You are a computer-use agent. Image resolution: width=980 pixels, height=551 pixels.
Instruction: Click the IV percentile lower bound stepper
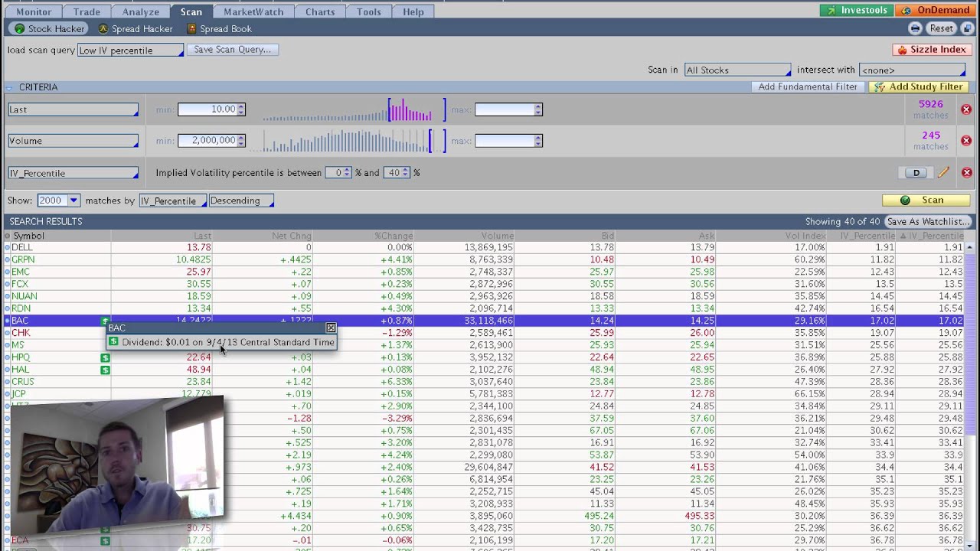(347, 173)
